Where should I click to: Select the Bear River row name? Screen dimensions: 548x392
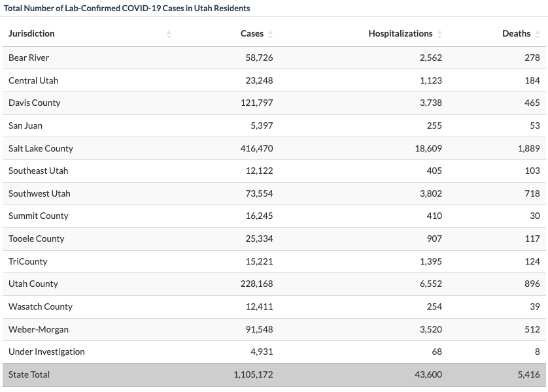coord(29,57)
